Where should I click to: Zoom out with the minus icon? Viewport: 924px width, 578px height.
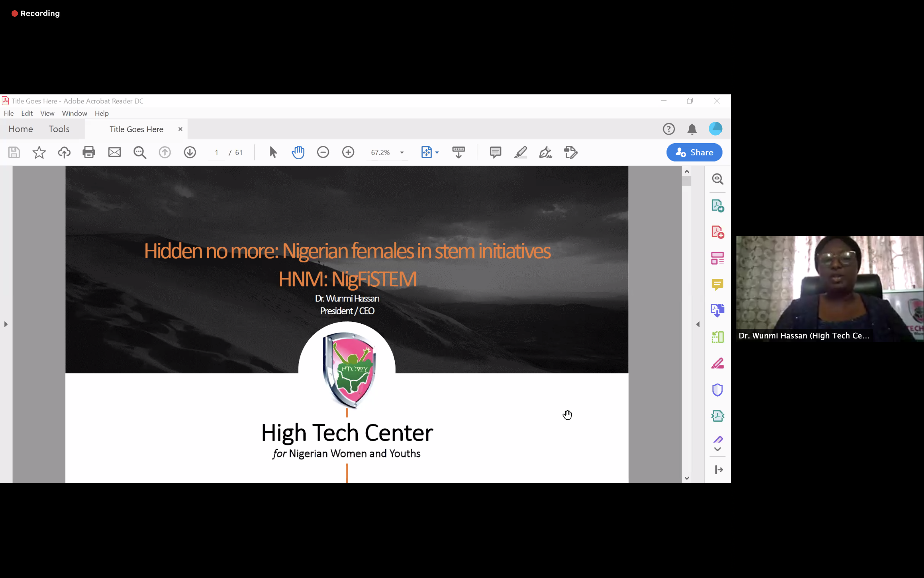click(x=323, y=153)
